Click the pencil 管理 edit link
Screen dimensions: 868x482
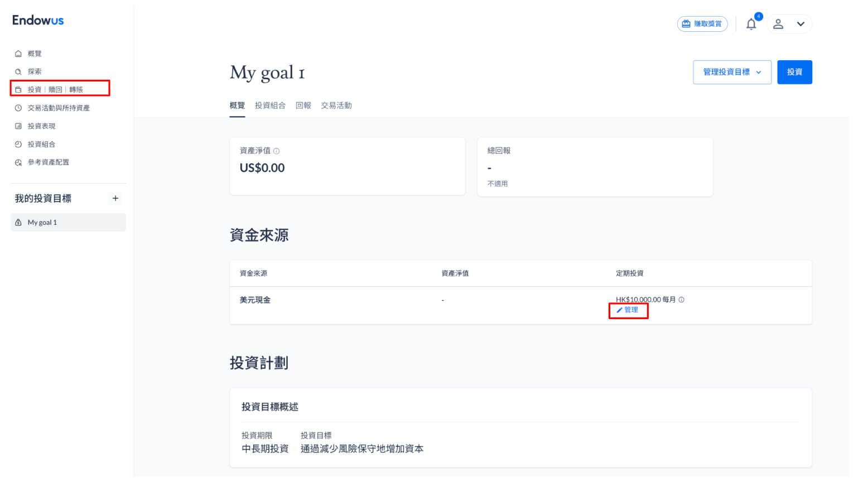tap(628, 310)
